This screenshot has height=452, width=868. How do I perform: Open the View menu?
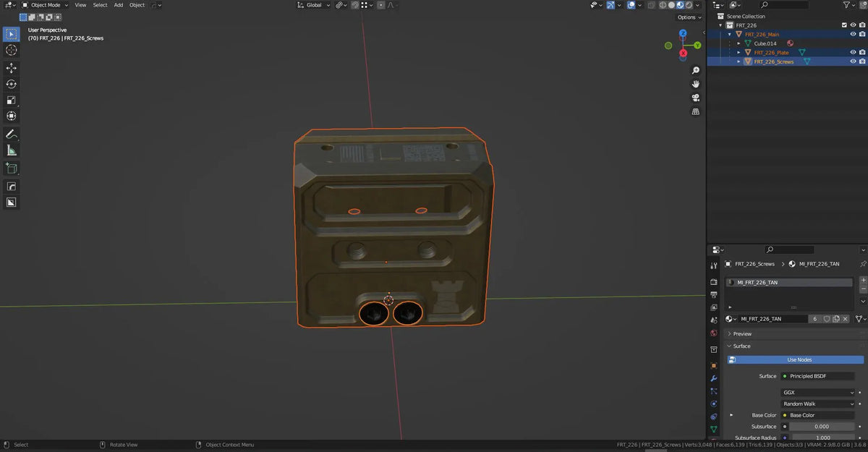tap(80, 5)
